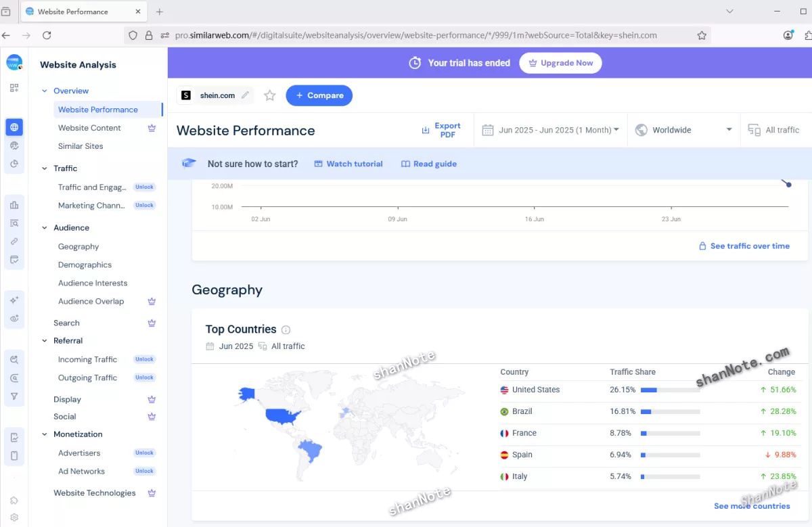The image size is (812, 527).
Task: Click Unlock badge beside Outgoing Traffic
Action: (x=144, y=378)
